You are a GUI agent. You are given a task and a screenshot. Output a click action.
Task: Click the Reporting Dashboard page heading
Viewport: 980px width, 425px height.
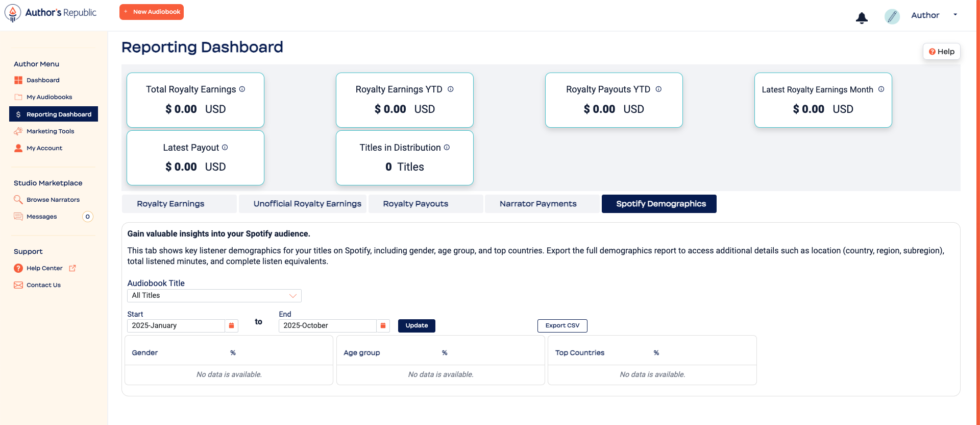click(x=202, y=47)
